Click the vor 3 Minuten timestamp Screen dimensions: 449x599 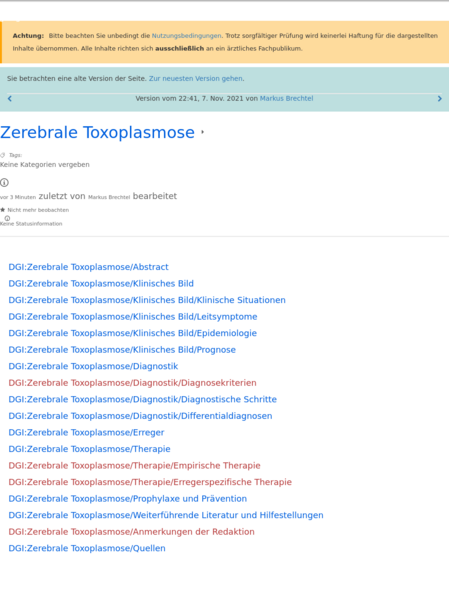[x=18, y=197]
